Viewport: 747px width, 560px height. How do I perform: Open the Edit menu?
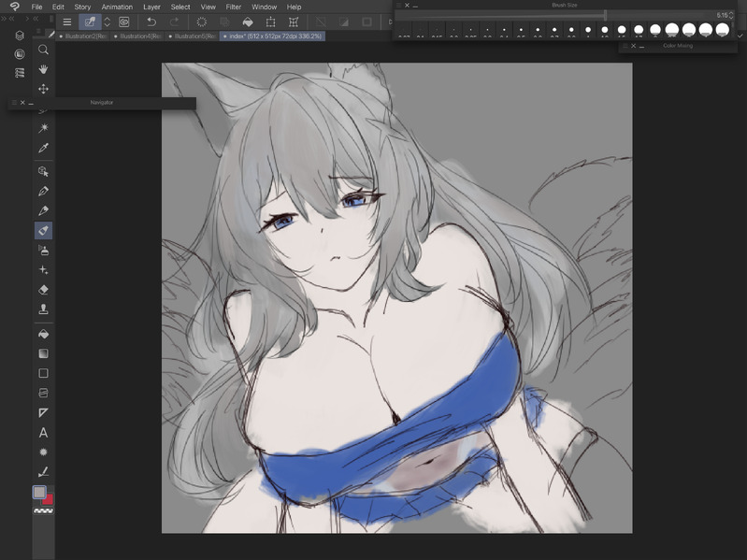point(58,7)
